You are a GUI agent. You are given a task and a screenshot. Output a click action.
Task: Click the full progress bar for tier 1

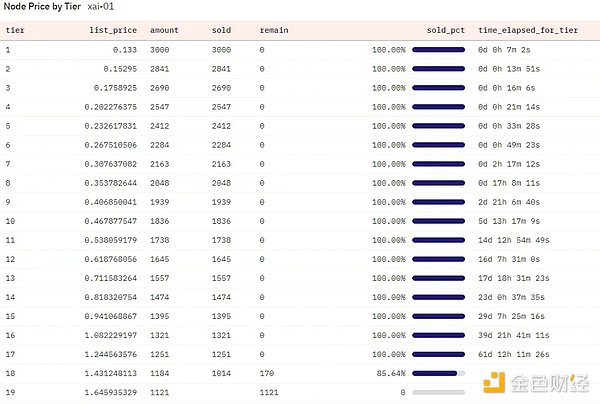point(438,49)
